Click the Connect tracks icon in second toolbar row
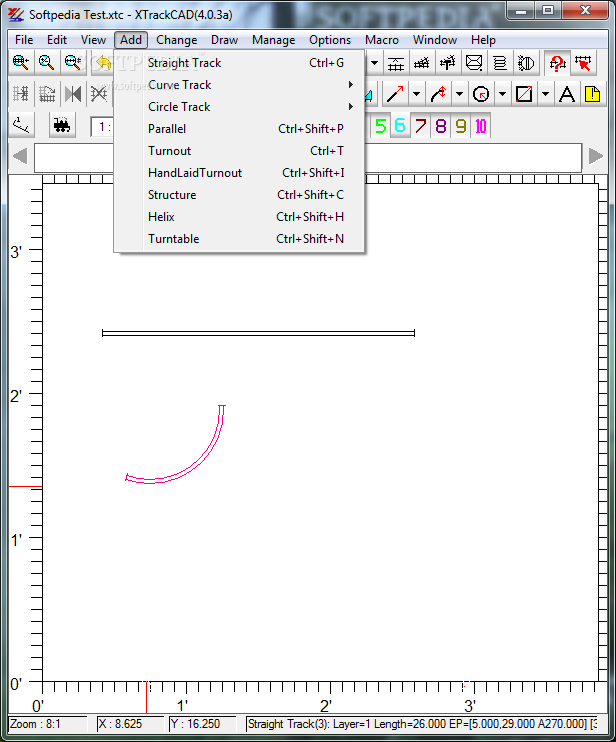Image resolution: width=616 pixels, height=742 pixels. [21, 94]
